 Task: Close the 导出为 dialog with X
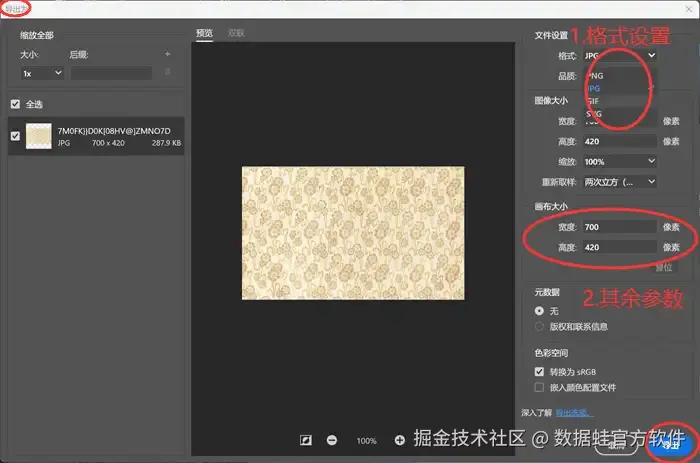click(x=689, y=9)
